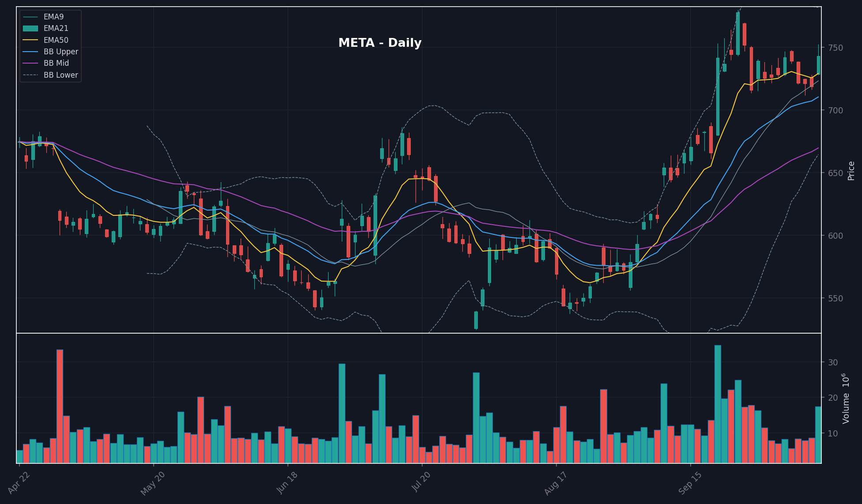Click the BB Lower legend label
This screenshot has height=504, width=862.
coord(61,75)
